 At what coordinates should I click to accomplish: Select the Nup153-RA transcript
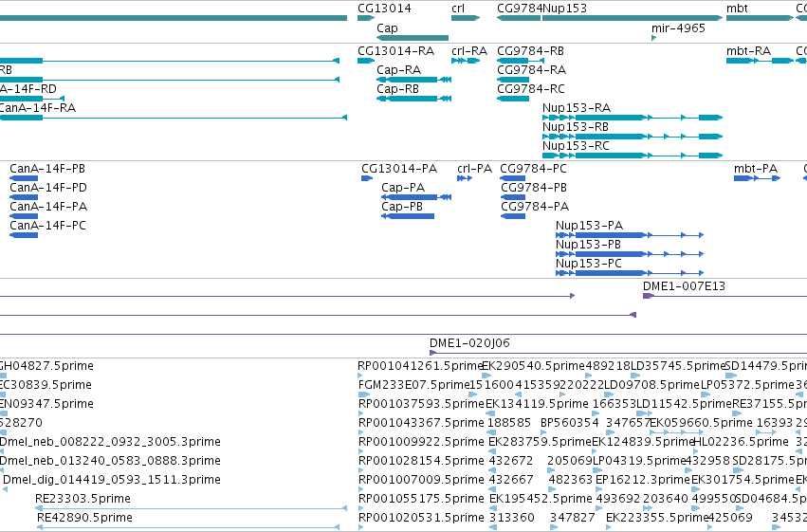[x=632, y=118]
